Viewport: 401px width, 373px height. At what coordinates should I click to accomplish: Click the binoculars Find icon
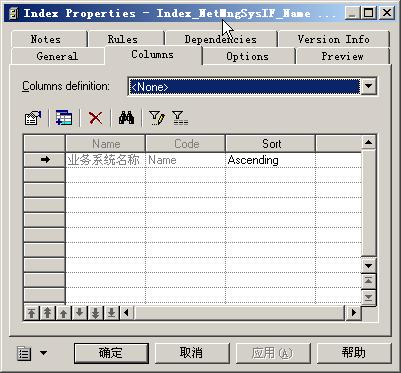click(126, 118)
